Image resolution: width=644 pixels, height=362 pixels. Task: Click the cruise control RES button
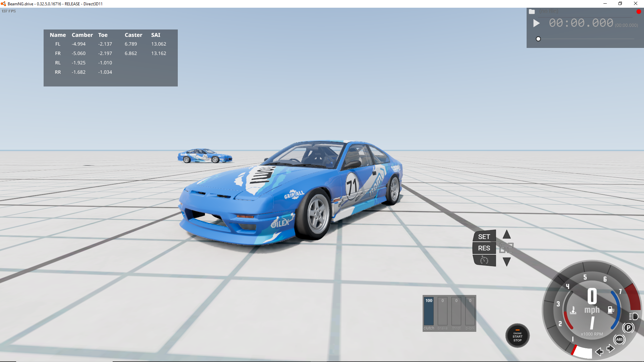tap(484, 248)
